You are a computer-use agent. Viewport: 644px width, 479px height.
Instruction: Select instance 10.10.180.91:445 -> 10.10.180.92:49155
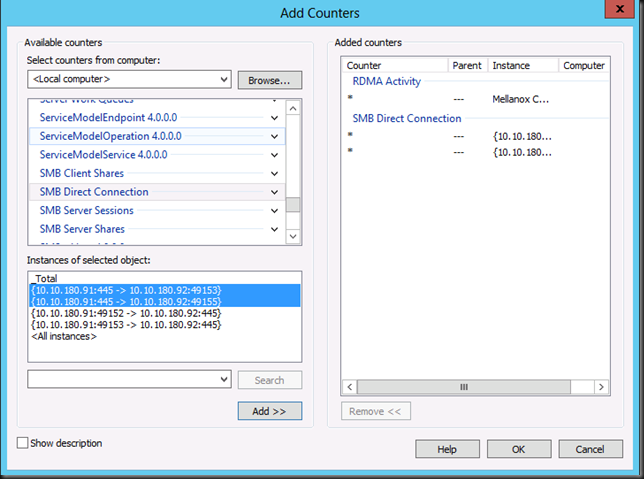(x=165, y=302)
